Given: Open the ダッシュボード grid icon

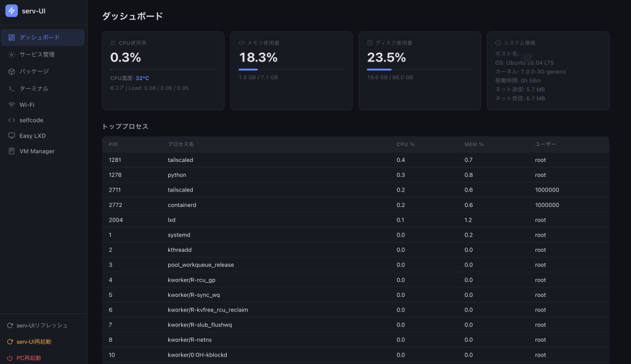Looking at the screenshot, I should [12, 38].
